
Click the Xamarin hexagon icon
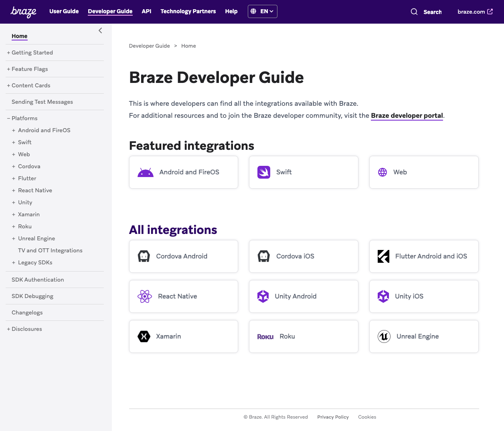pos(144,336)
